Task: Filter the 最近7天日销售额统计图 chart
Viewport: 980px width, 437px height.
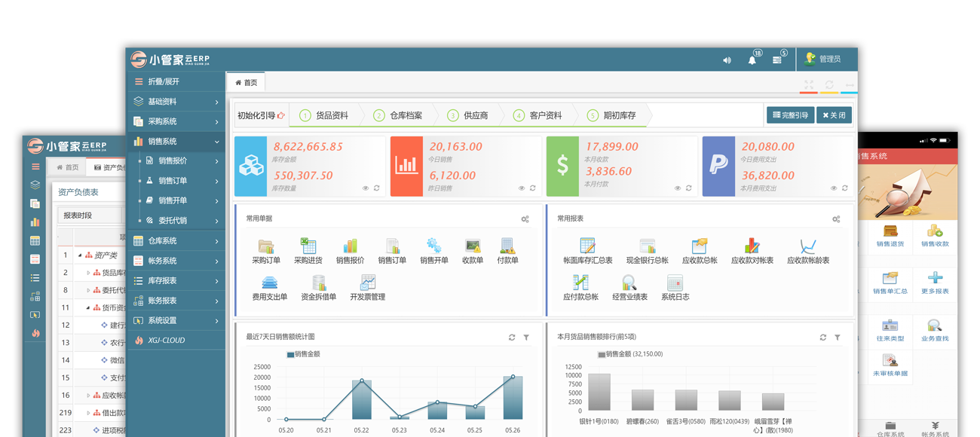Action: coord(526,338)
